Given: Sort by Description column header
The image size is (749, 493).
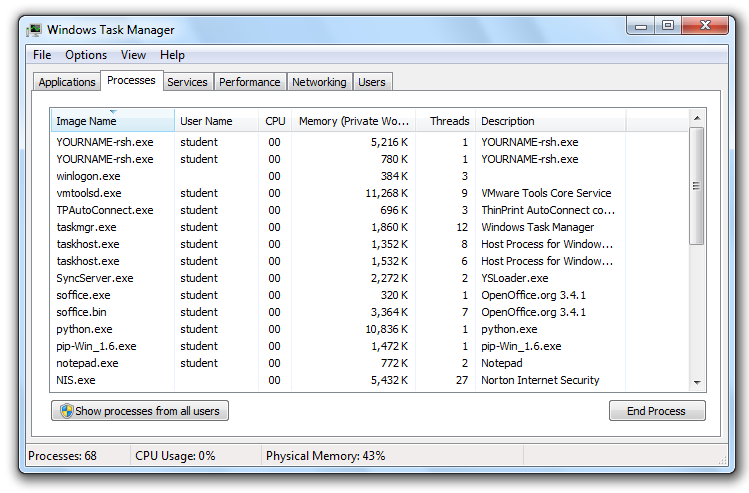Looking at the screenshot, I should coord(550,121).
